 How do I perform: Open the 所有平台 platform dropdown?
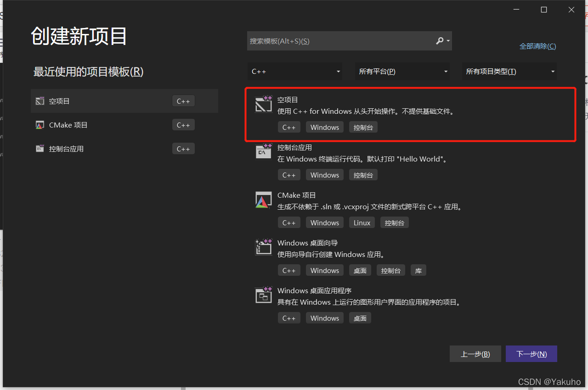point(402,71)
